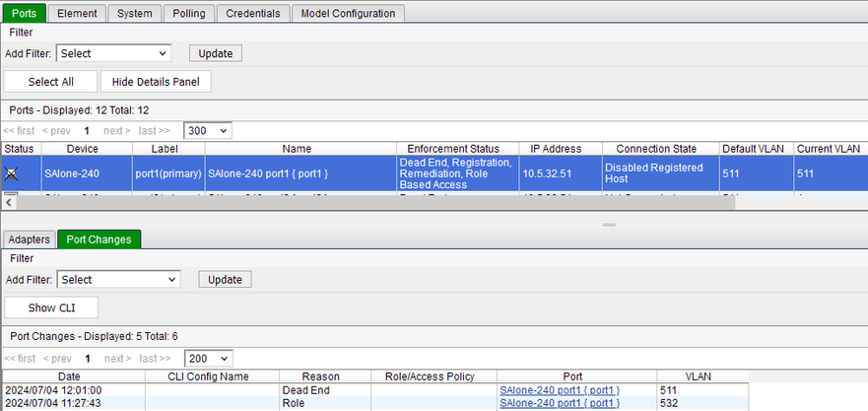Click date 2024/07/04 12:01:00 cell

[74, 390]
